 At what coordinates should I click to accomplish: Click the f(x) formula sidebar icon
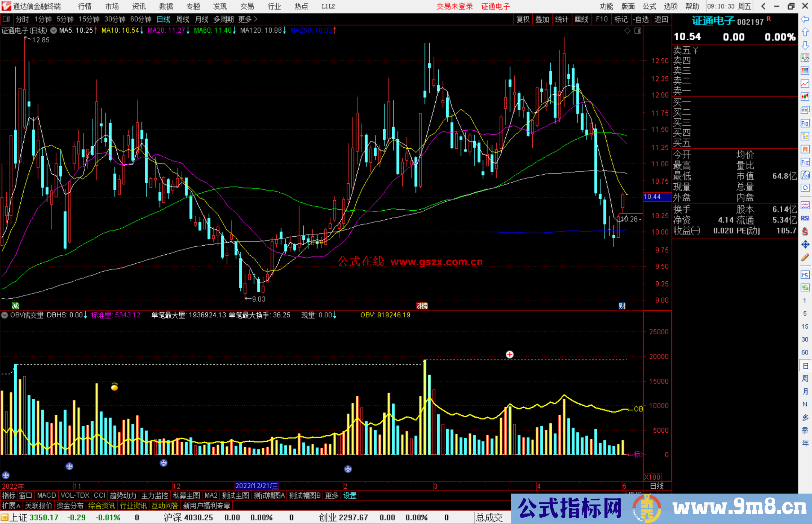805,175
